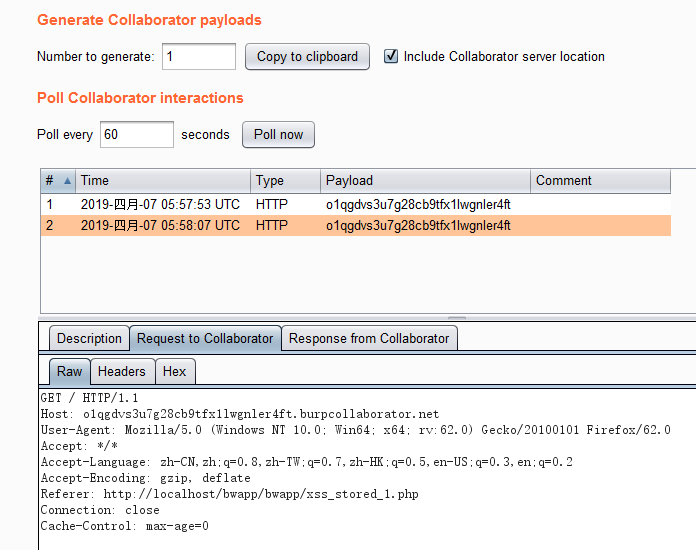This screenshot has height=550, width=696.
Task: Sort table by the # column
Action: click(x=57, y=181)
